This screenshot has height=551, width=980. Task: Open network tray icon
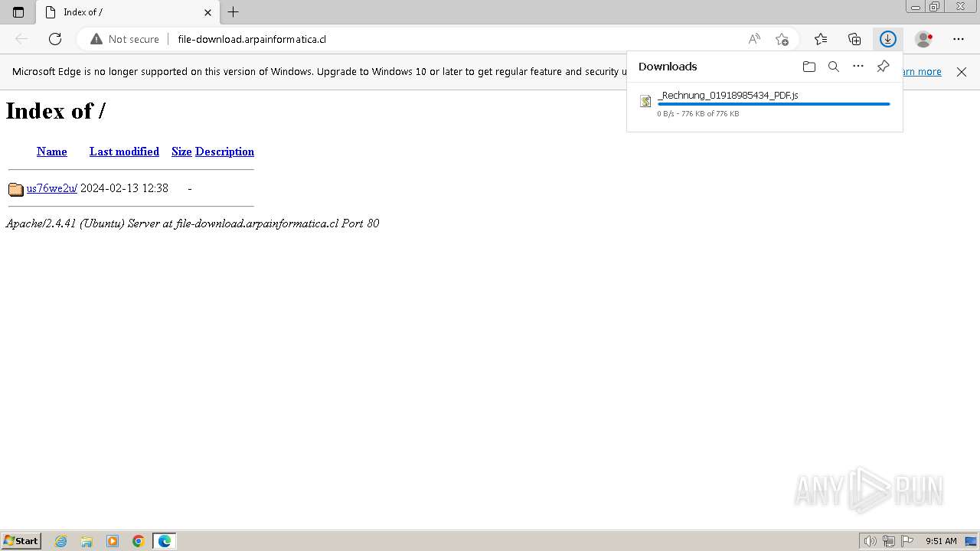[889, 541]
